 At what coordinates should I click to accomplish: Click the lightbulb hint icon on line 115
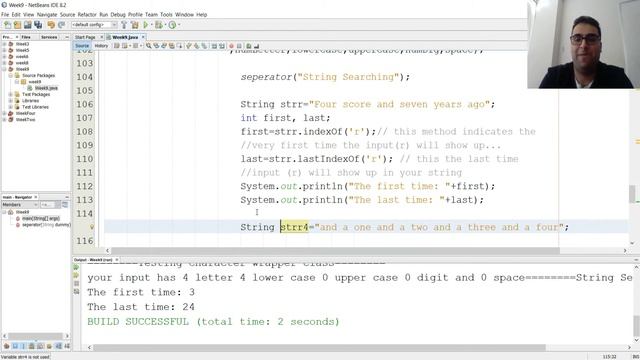point(92,227)
